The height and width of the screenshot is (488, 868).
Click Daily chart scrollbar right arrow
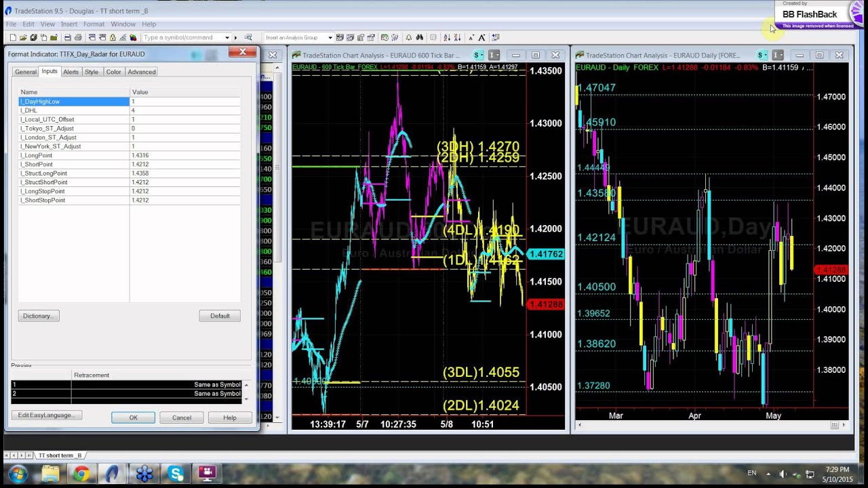click(x=843, y=425)
